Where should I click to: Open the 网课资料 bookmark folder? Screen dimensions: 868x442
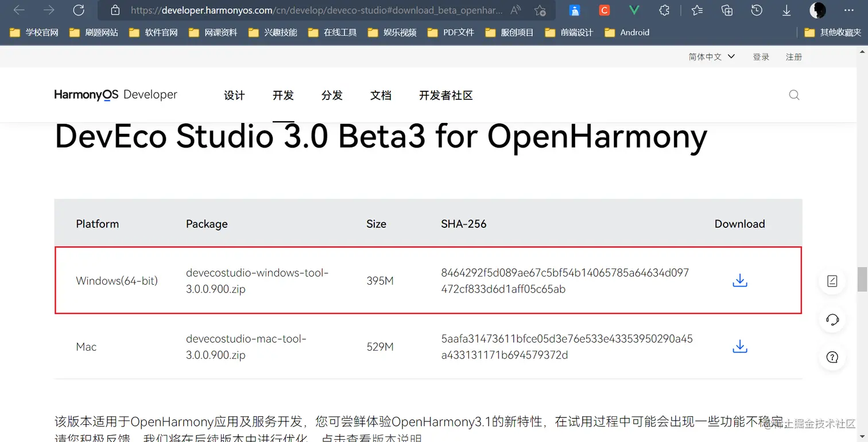(x=214, y=33)
